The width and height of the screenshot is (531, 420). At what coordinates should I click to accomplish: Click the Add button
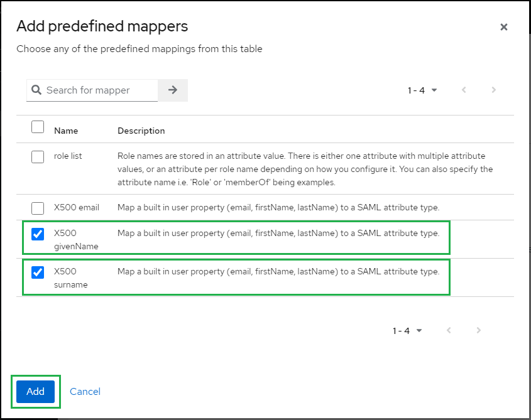tap(36, 392)
